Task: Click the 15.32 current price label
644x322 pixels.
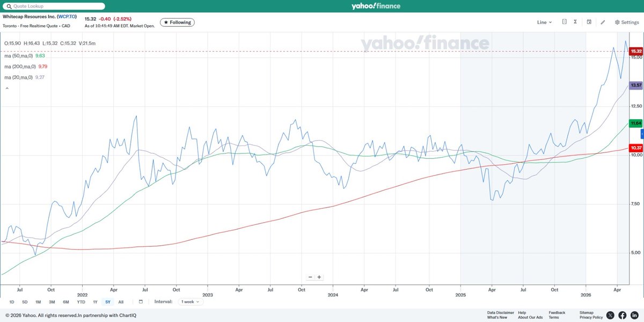Action: coord(636,51)
